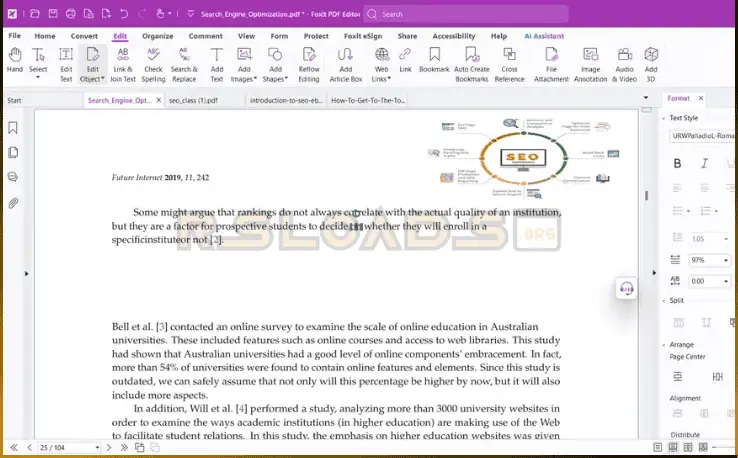Viewport: 738px width, 458px height.
Task: Expand the left navigation panel arrow
Action: [26, 273]
